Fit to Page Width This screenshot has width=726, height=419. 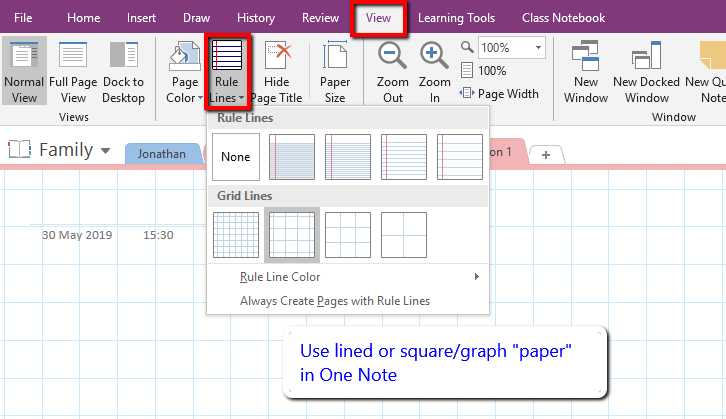click(500, 94)
